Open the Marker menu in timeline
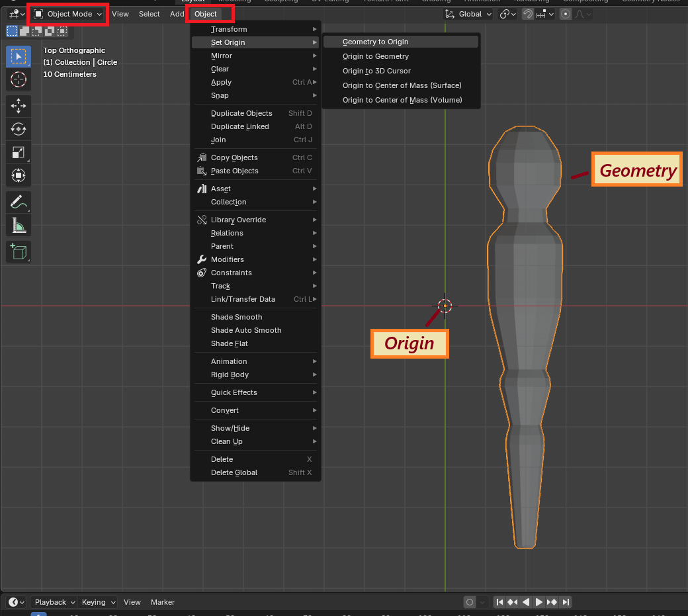 (x=162, y=602)
